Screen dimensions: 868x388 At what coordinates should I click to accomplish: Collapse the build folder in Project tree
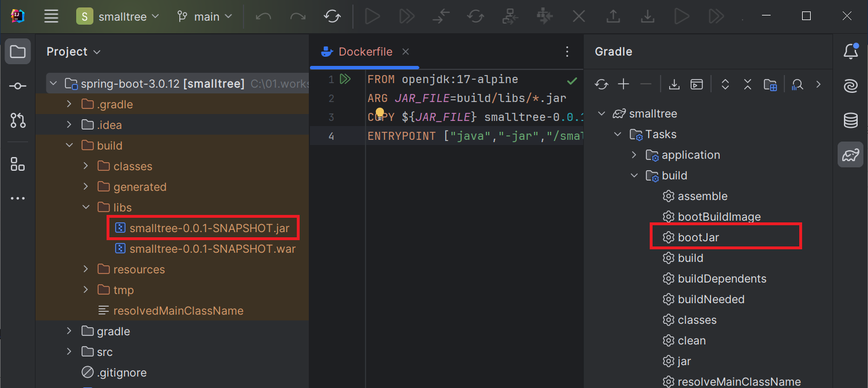point(69,146)
